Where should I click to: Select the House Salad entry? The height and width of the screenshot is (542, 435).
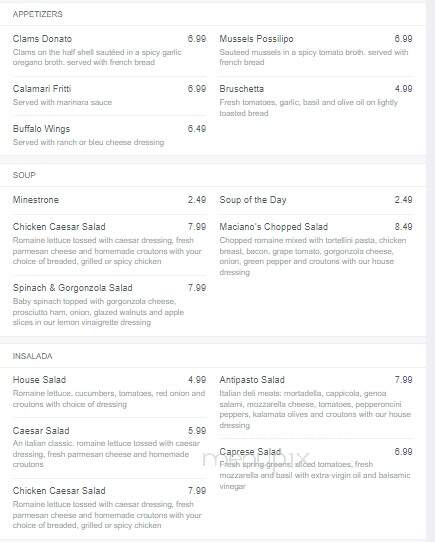click(x=39, y=380)
